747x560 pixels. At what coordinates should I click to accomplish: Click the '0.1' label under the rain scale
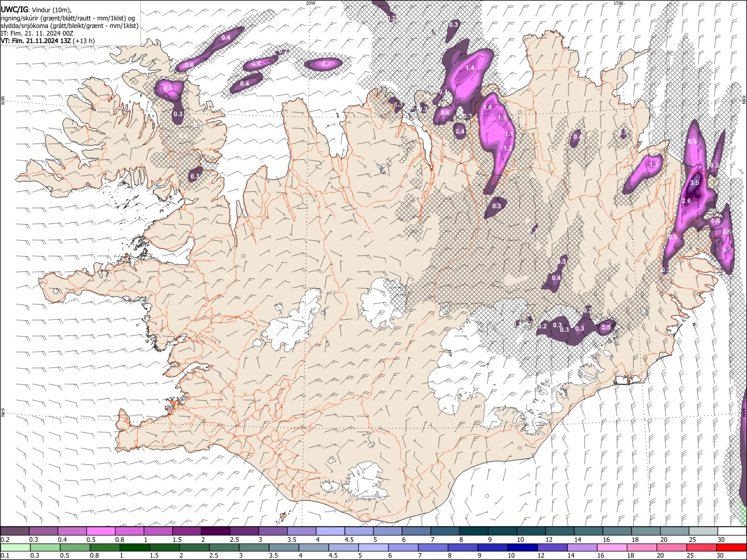[5, 556]
